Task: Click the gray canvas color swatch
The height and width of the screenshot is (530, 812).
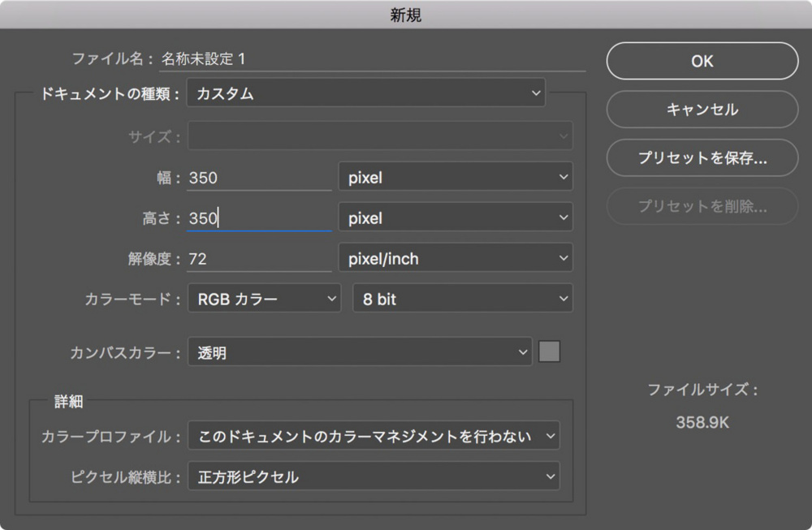Action: tap(550, 351)
